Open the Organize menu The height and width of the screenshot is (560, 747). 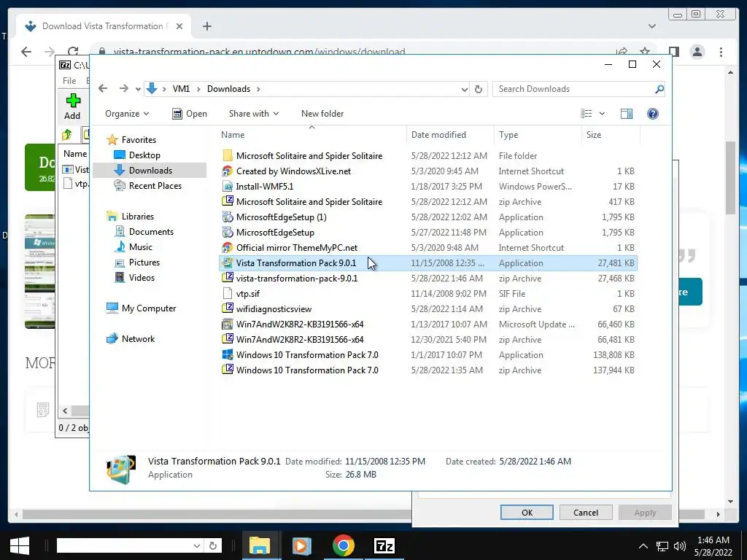(x=127, y=113)
